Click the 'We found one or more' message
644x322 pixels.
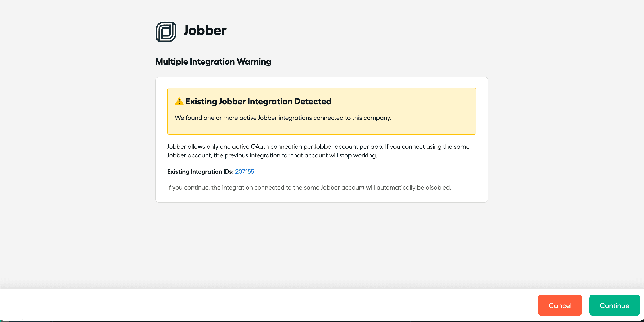click(283, 118)
